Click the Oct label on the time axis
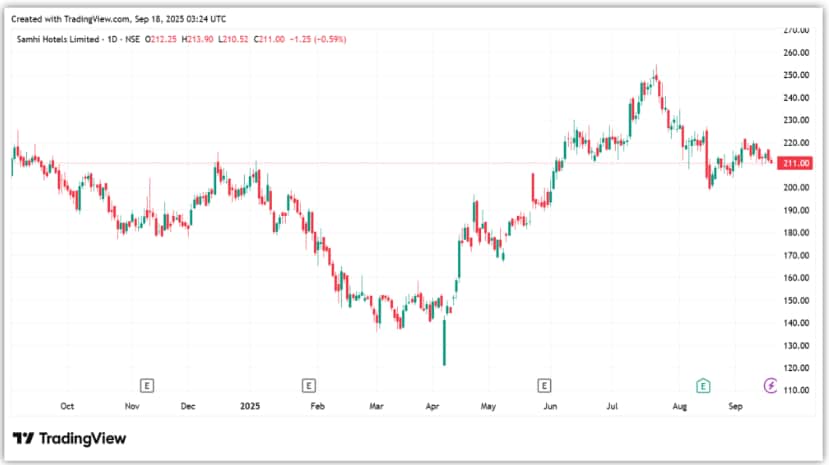Screen dimensions: 829x465 [67, 407]
